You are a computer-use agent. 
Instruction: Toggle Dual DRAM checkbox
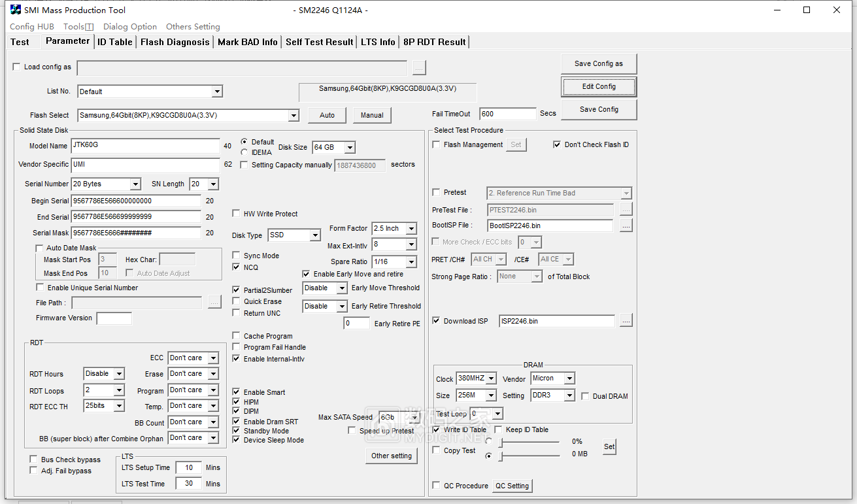click(586, 396)
